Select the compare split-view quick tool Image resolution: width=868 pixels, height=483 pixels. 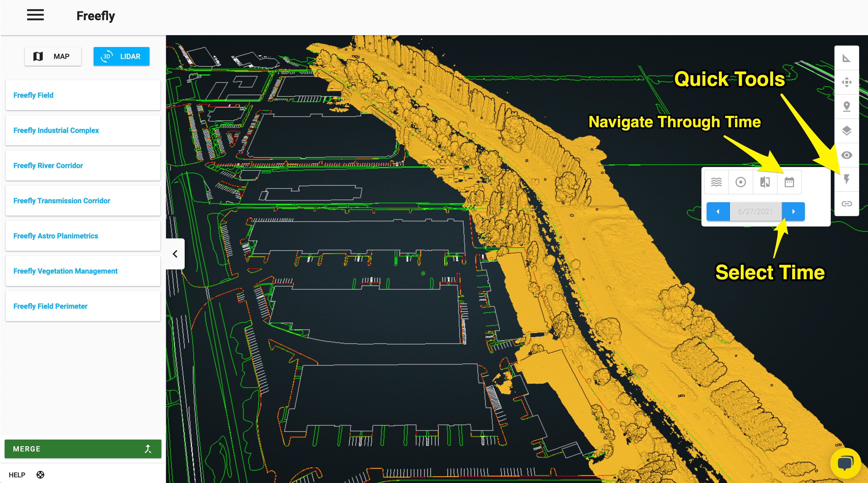click(765, 182)
